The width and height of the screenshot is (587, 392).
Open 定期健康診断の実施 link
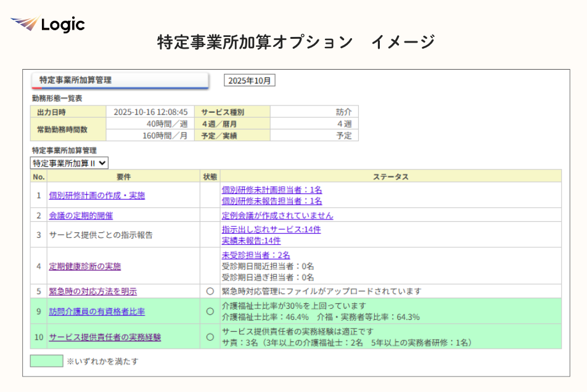pos(85,266)
